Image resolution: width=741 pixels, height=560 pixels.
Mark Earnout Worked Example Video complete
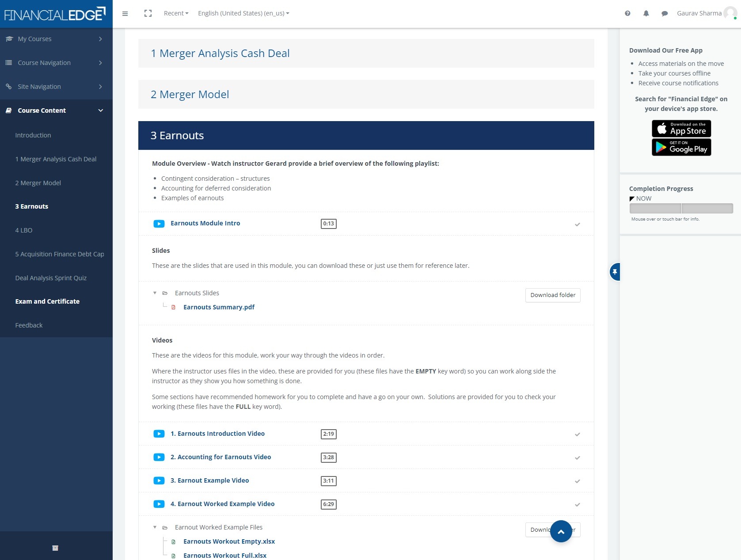[577, 504]
